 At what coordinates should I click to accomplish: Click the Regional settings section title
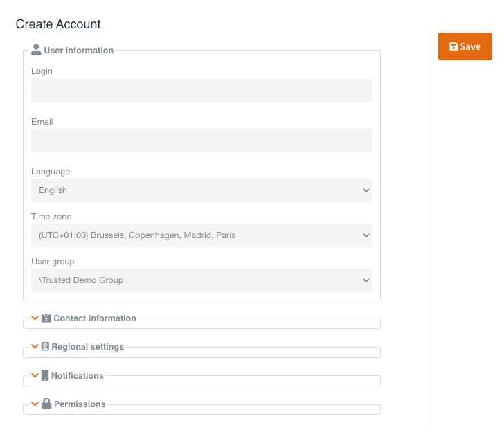tap(88, 347)
